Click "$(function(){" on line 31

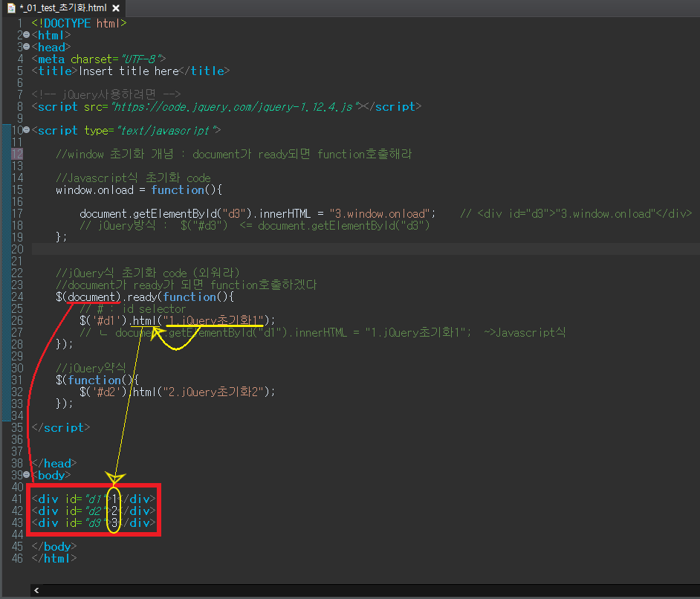pyautogui.click(x=97, y=380)
